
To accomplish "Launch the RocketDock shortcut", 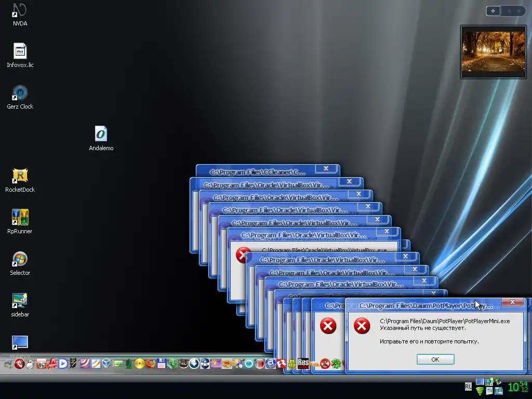I will 20,180.
